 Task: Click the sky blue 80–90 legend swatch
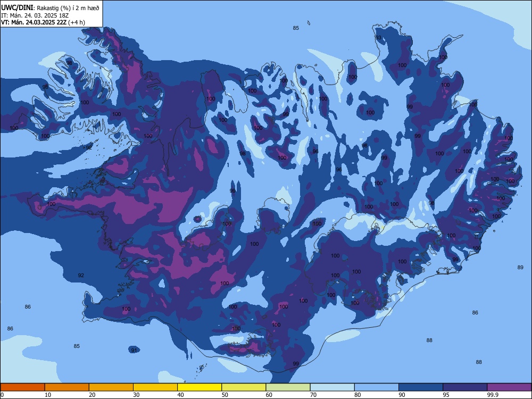pos(376,387)
